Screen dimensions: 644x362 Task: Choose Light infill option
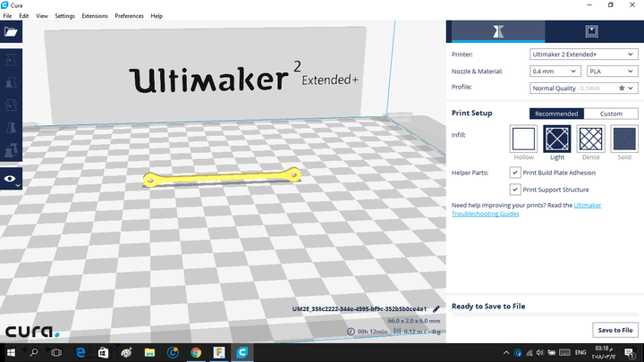click(557, 139)
